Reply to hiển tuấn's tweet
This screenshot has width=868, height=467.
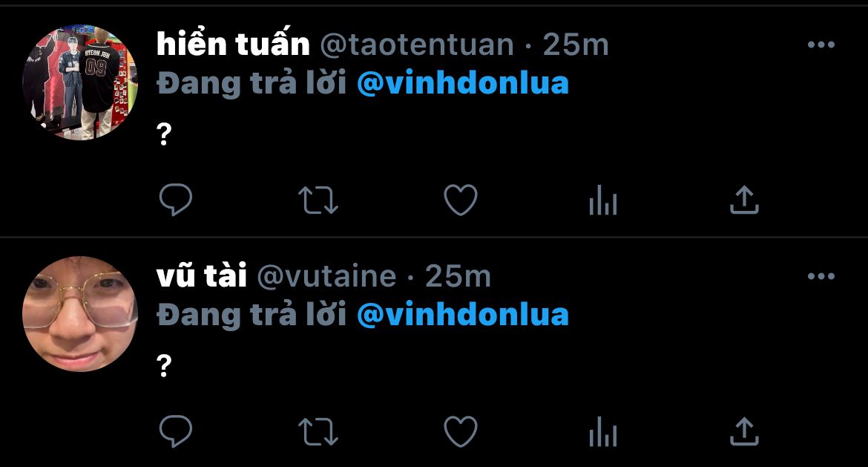click(176, 200)
